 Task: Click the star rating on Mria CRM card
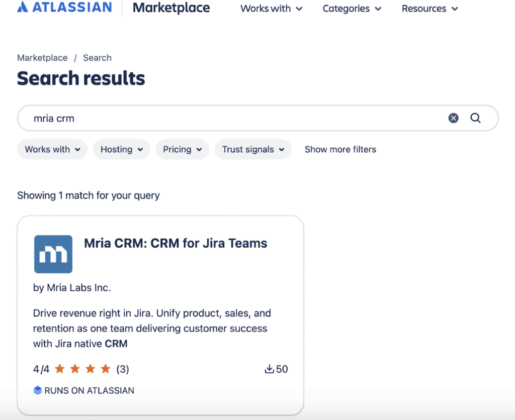(82, 369)
